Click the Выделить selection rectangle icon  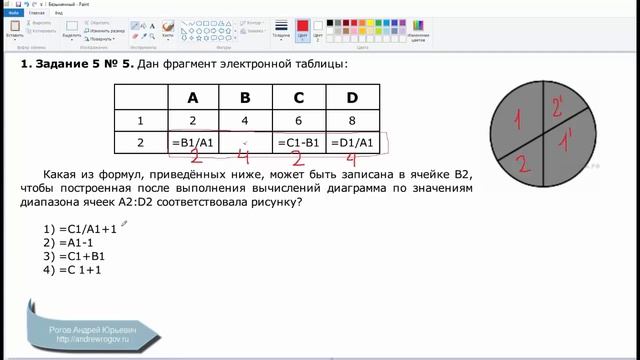point(72,26)
